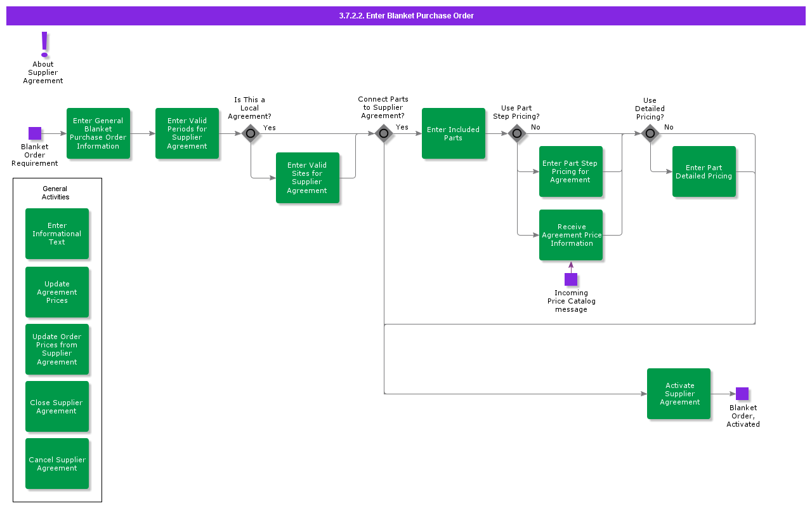Image resolution: width=812 pixels, height=508 pixels.
Task: Click the Enter Blanket Purchase Order title bar
Action: [x=406, y=16]
